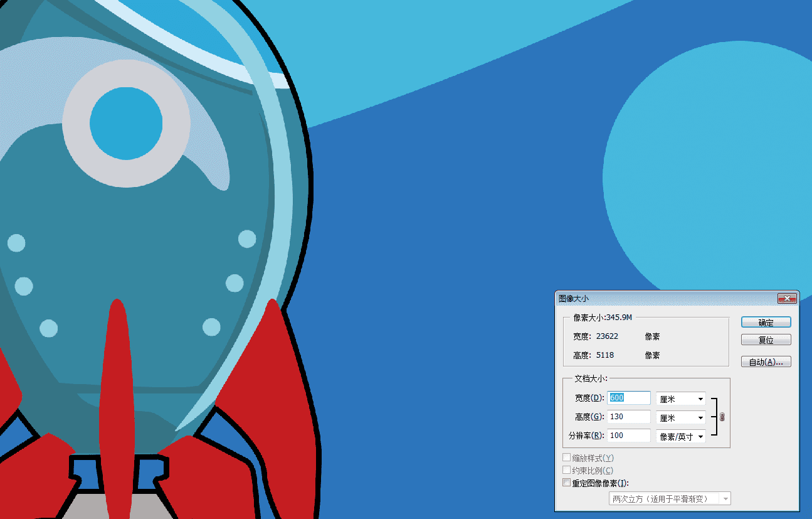Close the 图像大小 dialog
Image resolution: width=812 pixels, height=519 pixels.
[x=786, y=298]
